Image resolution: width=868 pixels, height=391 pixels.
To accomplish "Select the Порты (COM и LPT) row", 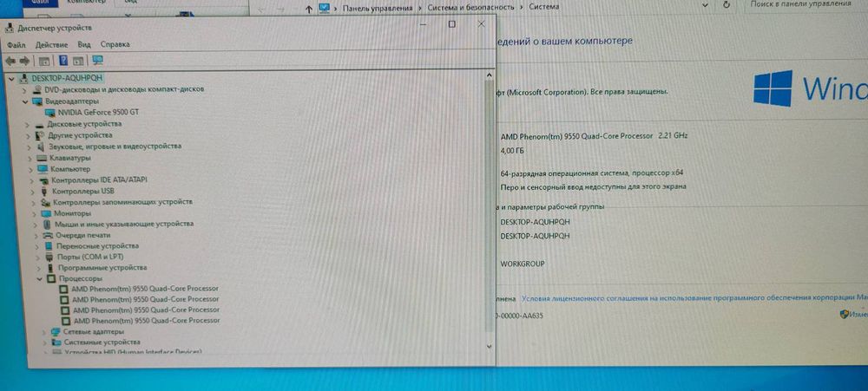I will pos(90,257).
